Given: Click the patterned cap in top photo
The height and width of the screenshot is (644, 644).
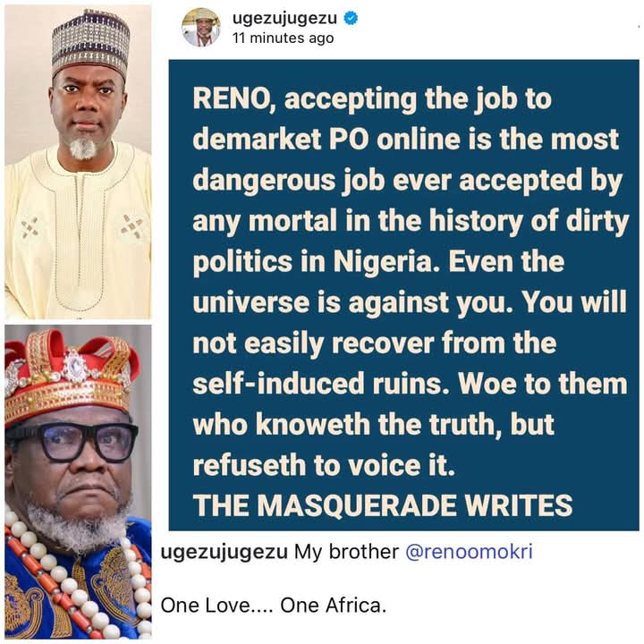Looking at the screenshot, I should click(x=90, y=43).
